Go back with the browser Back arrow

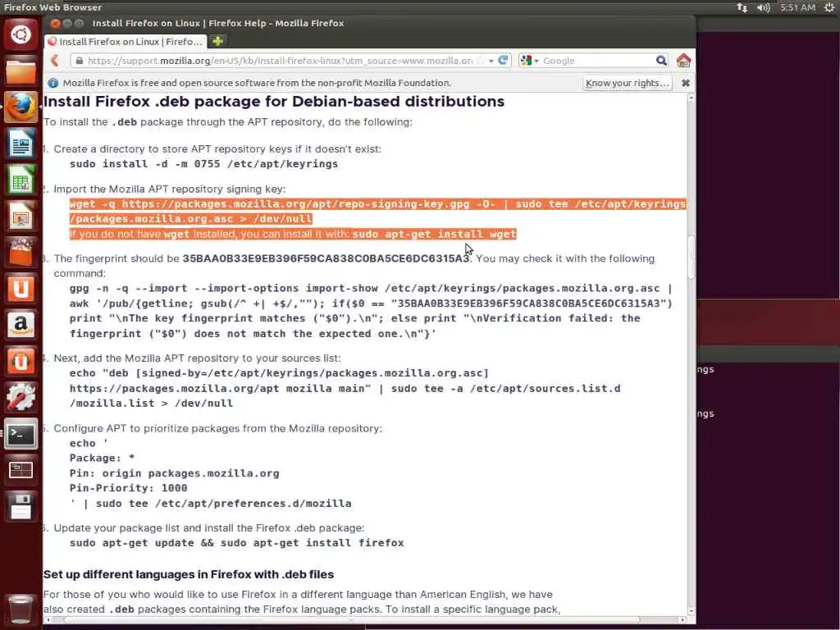[x=55, y=61]
